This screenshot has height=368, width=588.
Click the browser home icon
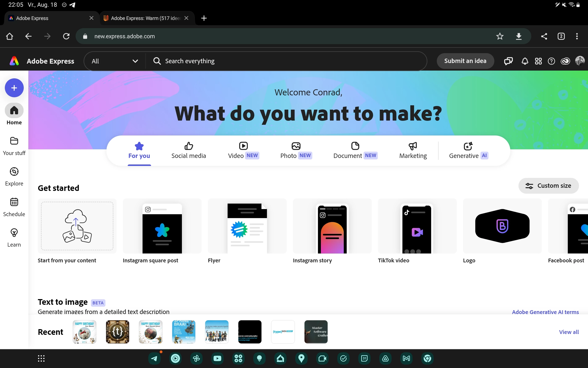coord(9,36)
